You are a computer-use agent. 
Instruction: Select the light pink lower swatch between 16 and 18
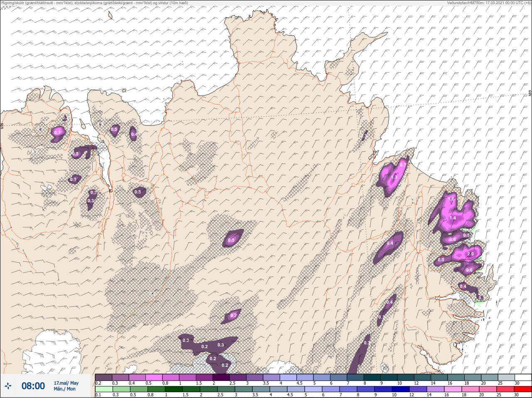453,389
